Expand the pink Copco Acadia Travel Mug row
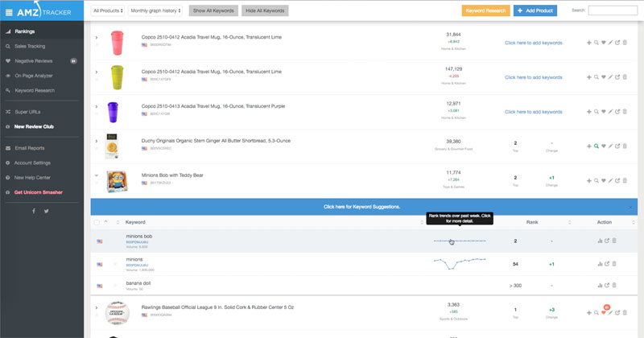 pyautogui.click(x=97, y=37)
